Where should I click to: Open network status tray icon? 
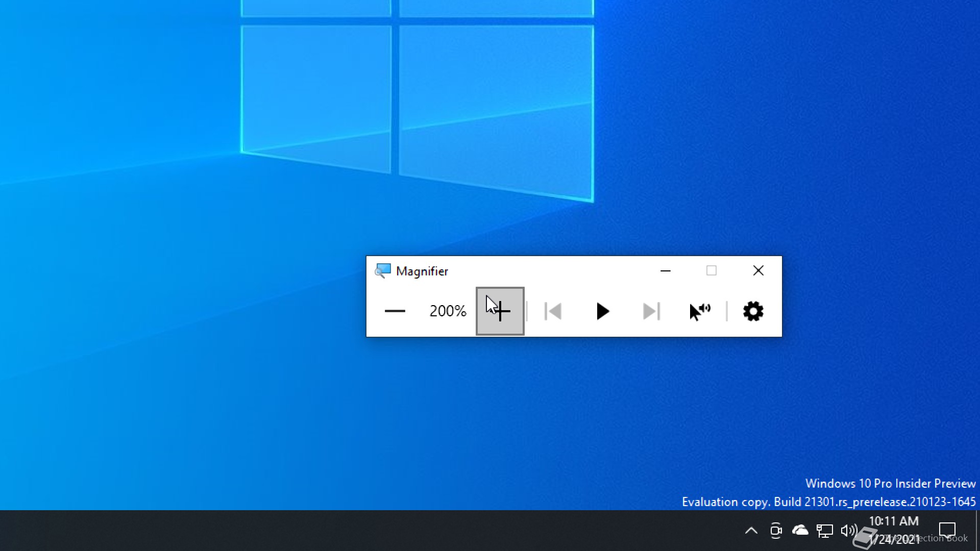pyautogui.click(x=824, y=531)
